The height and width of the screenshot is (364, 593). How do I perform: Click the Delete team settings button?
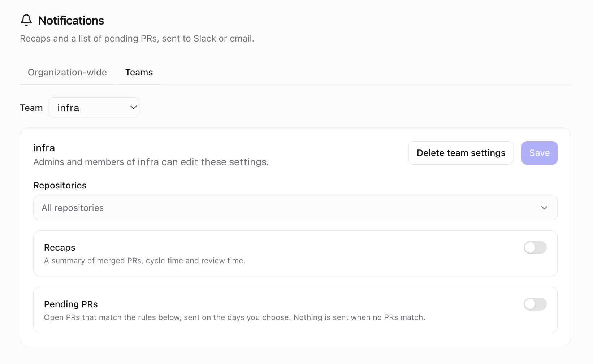[461, 153]
